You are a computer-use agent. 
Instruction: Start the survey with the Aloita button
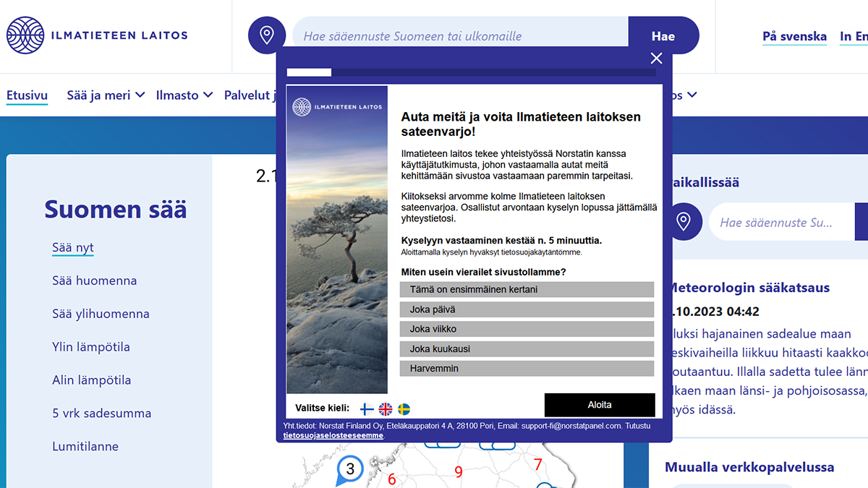coord(599,405)
